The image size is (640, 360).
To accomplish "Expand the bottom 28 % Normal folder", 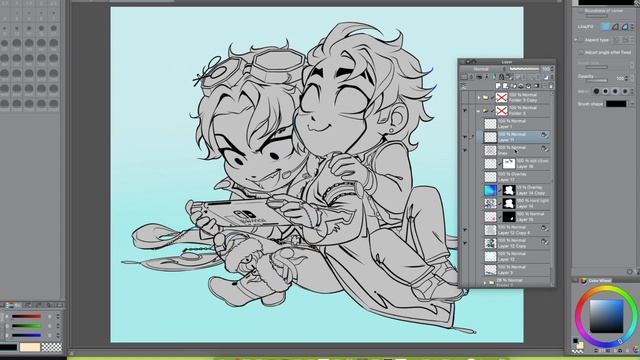I will pos(485,282).
